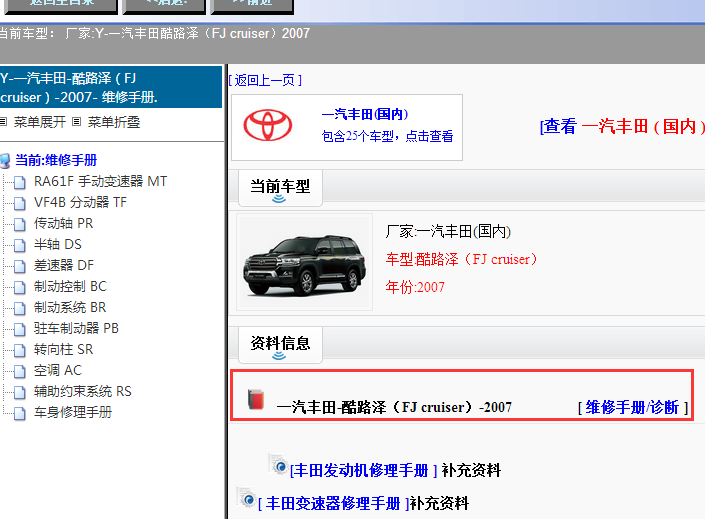The width and height of the screenshot is (705, 519).
Task: Click the page icon for 半轴 DS
Action: (20, 246)
